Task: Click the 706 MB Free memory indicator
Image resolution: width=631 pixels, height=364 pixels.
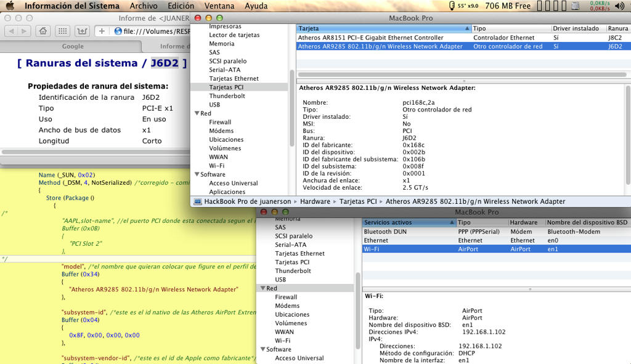Action: click(508, 6)
